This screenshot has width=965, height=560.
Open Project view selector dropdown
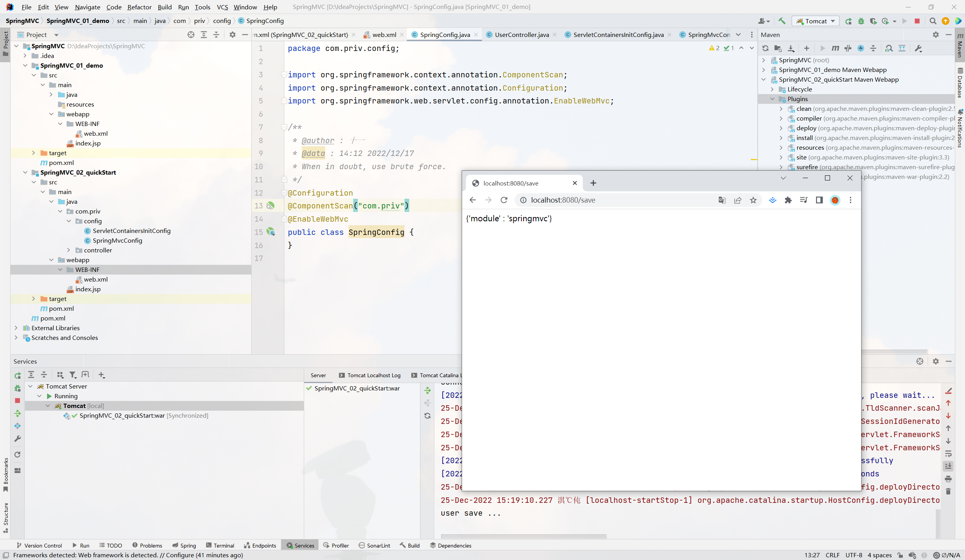56,35
